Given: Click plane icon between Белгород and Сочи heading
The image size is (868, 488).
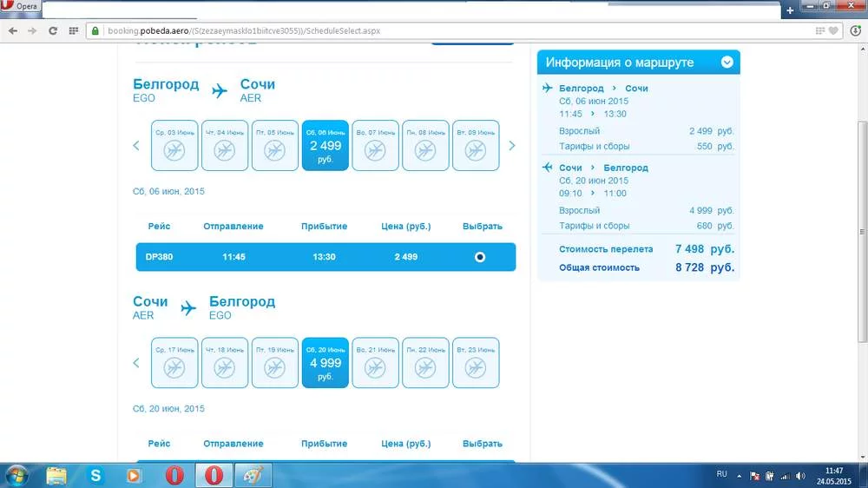Looking at the screenshot, I should [220, 90].
